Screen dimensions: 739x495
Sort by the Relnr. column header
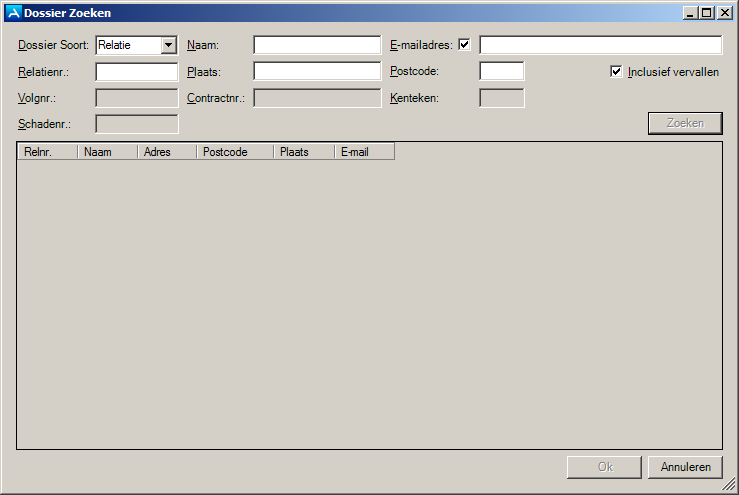[x=47, y=152]
